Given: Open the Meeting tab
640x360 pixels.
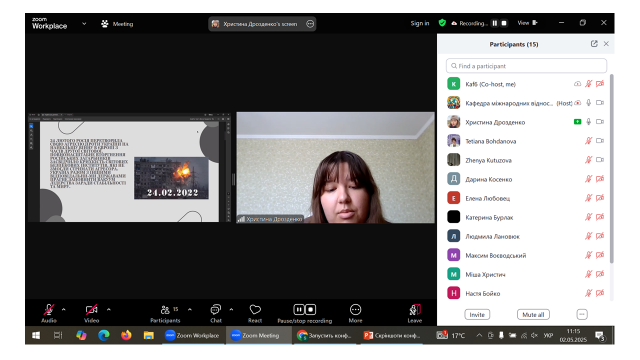Looking at the screenshot, I should click(117, 24).
